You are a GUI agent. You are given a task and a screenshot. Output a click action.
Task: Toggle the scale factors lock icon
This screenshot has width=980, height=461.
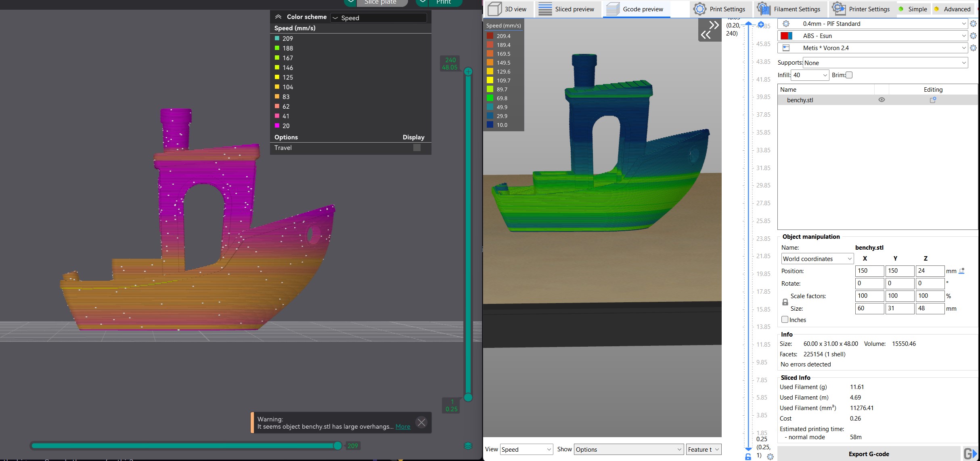pos(785,302)
